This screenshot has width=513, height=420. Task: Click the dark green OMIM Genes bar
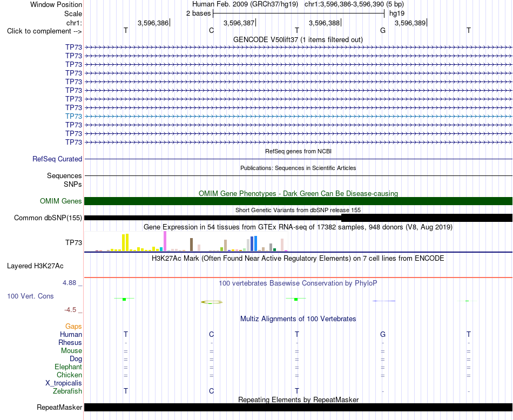pyautogui.click(x=298, y=201)
